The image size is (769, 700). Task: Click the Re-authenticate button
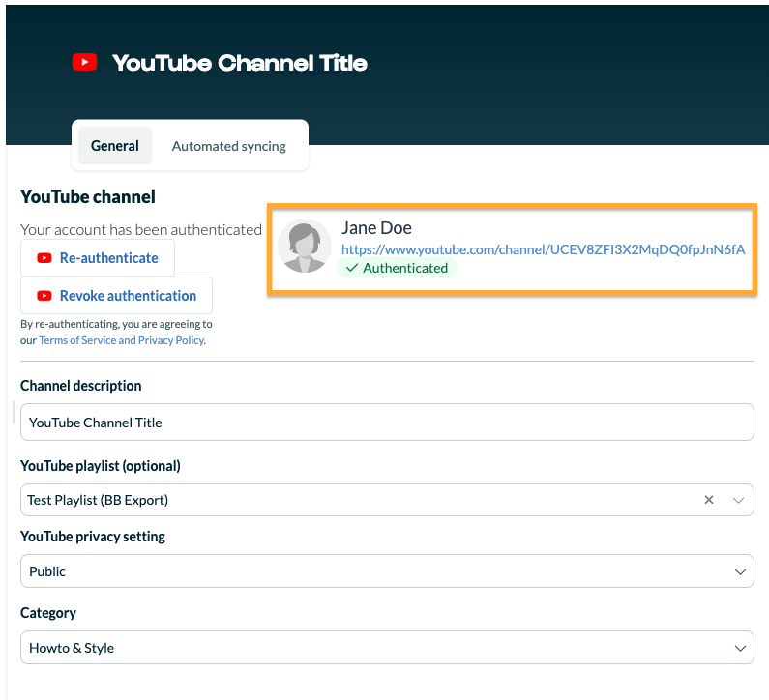98,258
